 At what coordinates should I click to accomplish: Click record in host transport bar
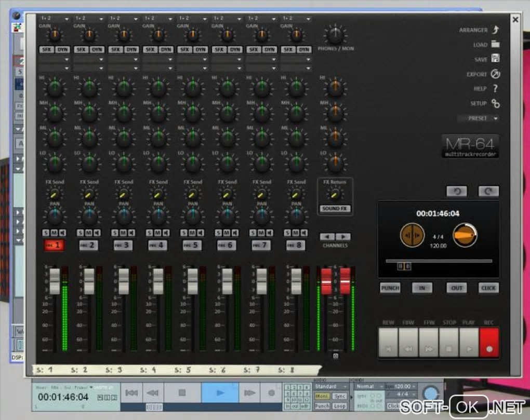tap(271, 392)
